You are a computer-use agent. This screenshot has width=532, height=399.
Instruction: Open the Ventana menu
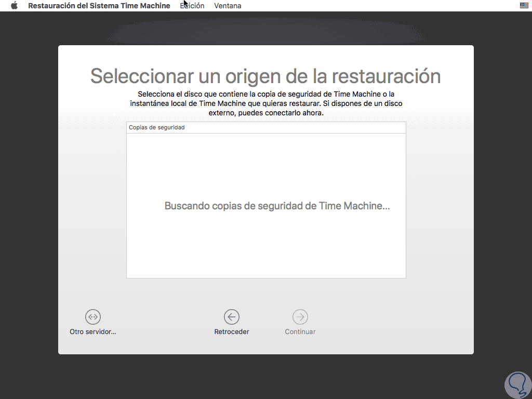pos(228,6)
